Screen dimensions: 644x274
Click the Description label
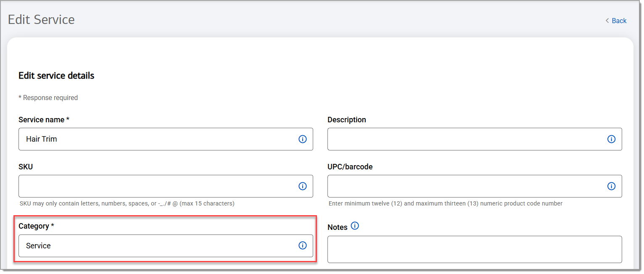coord(347,120)
